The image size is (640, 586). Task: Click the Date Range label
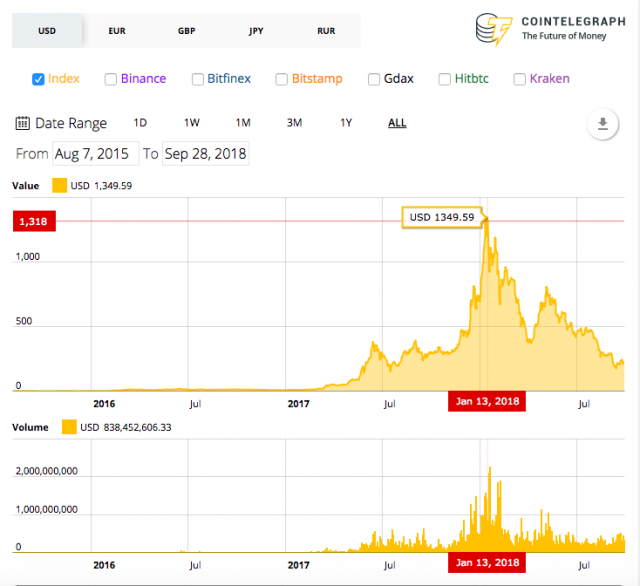(x=71, y=123)
